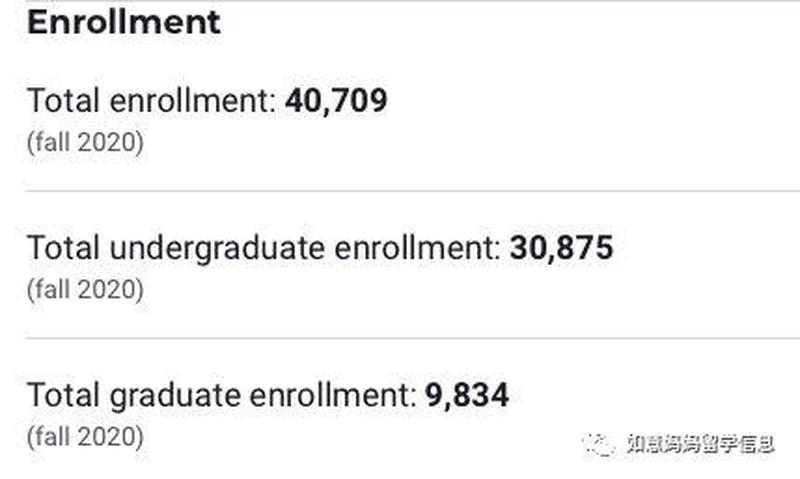Screen dimensions: 800x479
Task: Click the Total enrollment label text
Action: 152,100
